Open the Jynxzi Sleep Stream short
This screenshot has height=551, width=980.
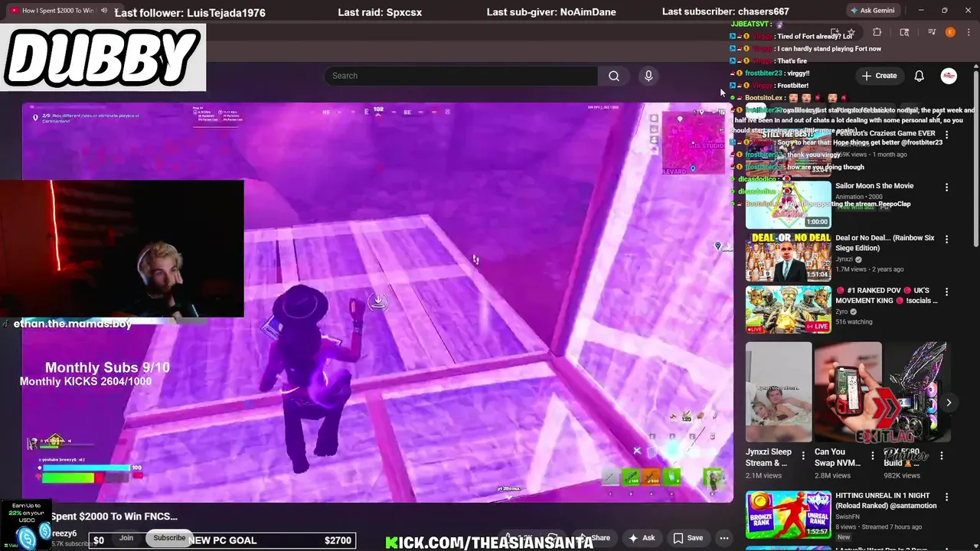point(779,392)
